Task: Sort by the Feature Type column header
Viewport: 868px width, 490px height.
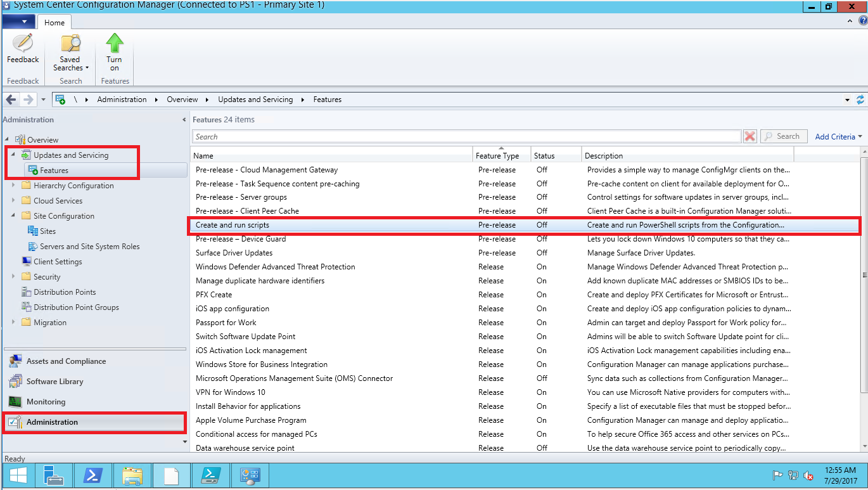Action: 501,155
